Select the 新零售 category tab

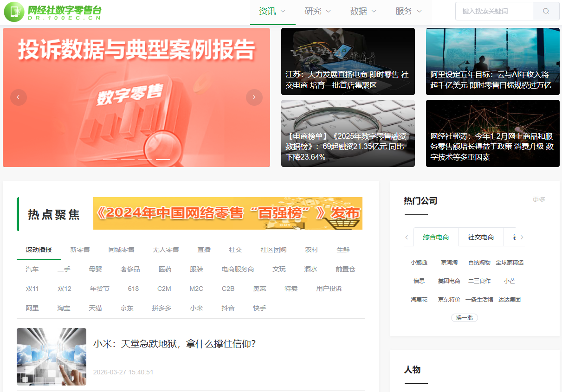pyautogui.click(x=80, y=250)
